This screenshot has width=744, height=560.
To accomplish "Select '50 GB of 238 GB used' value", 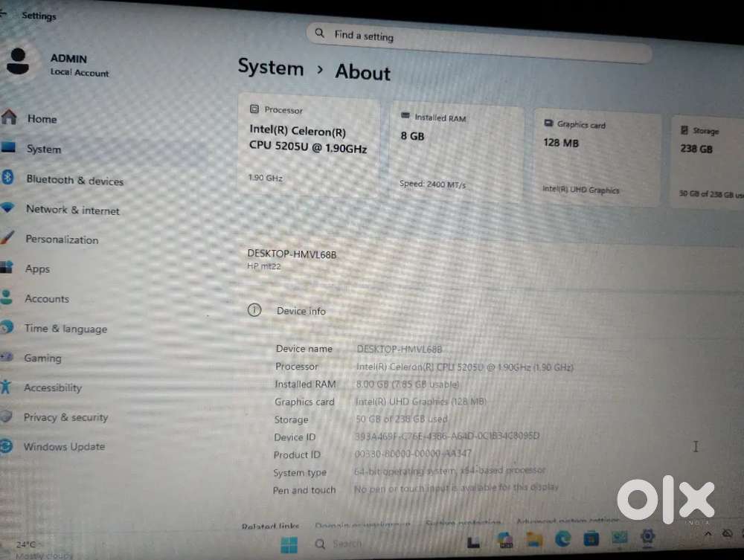I will (402, 419).
